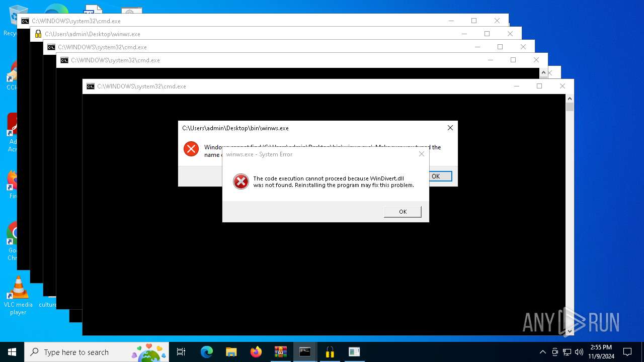The image size is (644, 362).
Task: Maximize the third cmd.exe window
Action: pos(500,47)
